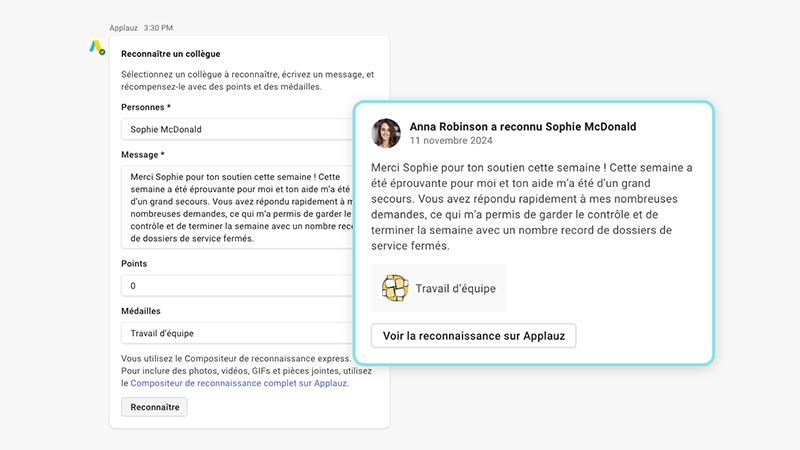
Task: Click Anna Robinson's profile avatar
Action: click(386, 134)
